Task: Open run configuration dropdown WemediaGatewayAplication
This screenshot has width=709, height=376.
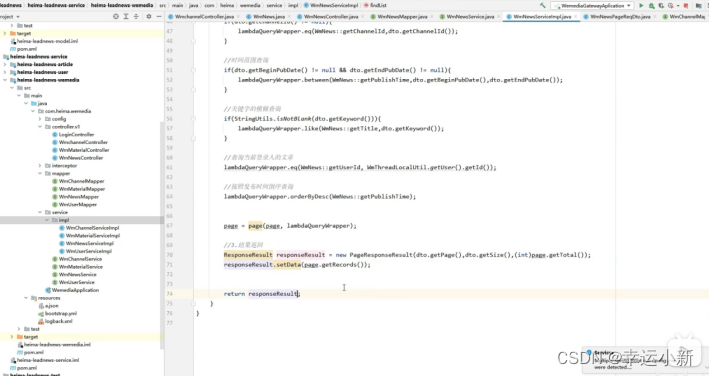Action: click(x=592, y=5)
